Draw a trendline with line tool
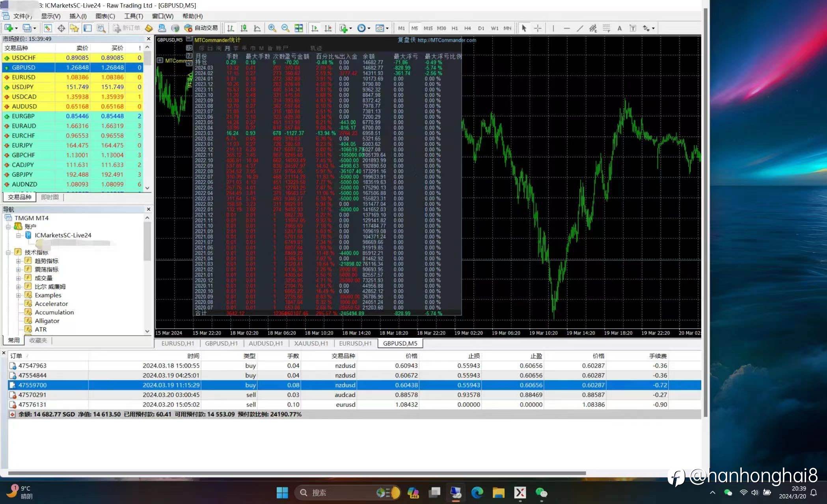The image size is (827, 504). [579, 28]
